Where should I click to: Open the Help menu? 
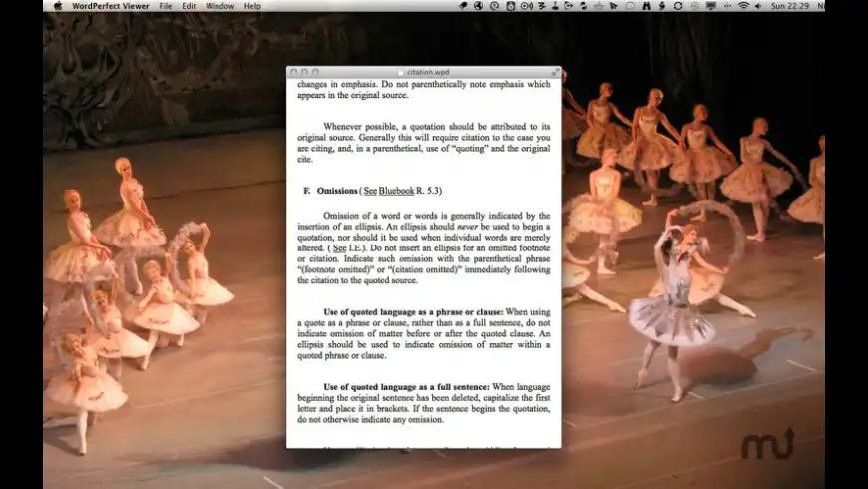point(252,6)
